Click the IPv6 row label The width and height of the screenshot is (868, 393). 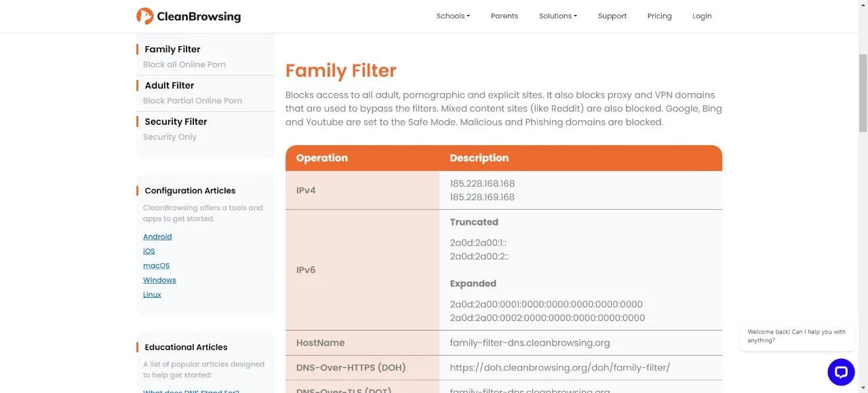306,270
